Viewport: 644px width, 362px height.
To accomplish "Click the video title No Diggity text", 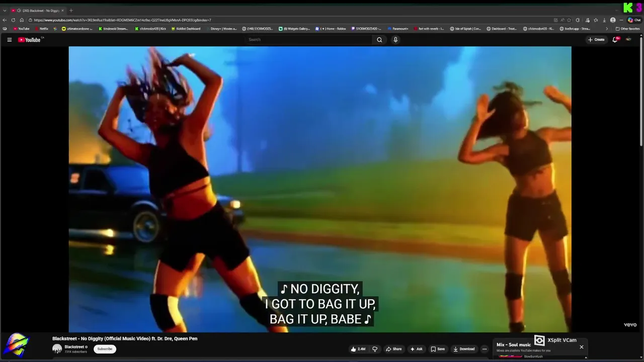I will [125, 339].
